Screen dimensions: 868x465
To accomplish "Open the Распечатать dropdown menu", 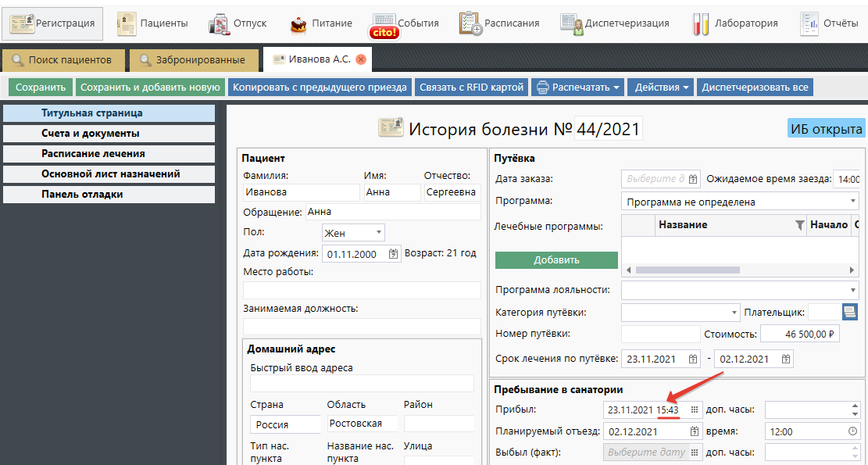I will 578,88.
